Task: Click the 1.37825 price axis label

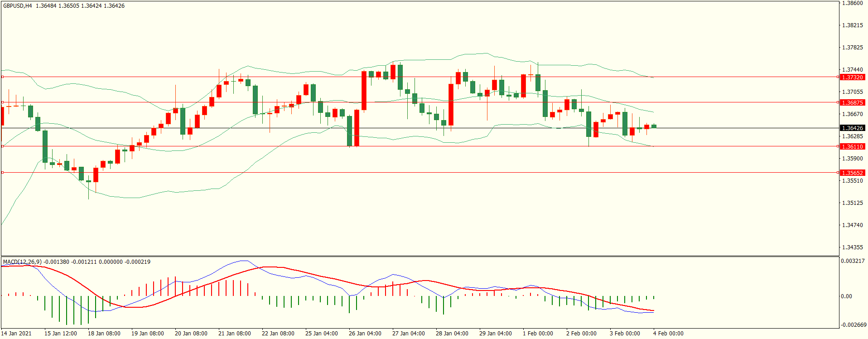Action: 852,48
